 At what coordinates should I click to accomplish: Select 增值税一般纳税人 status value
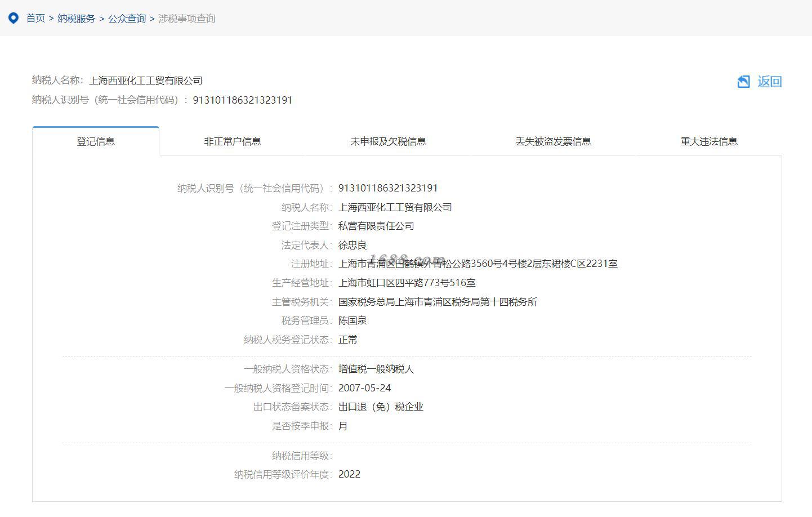click(376, 369)
